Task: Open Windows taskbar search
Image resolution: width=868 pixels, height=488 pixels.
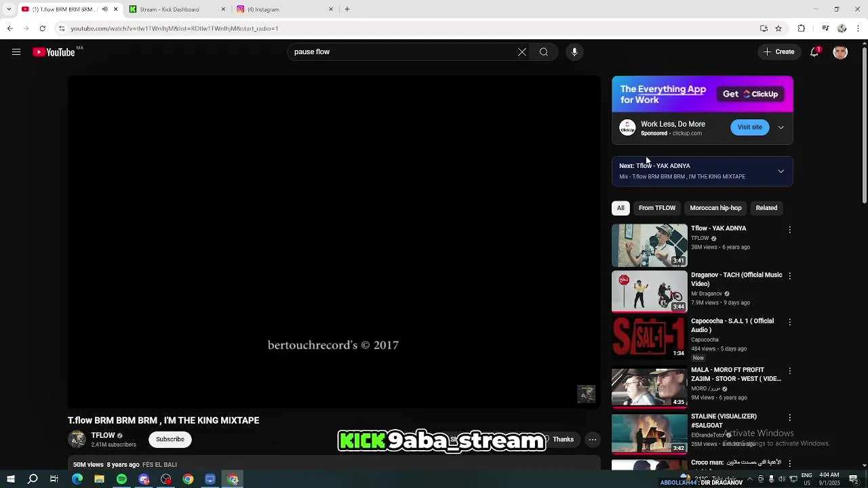Action: pyautogui.click(x=33, y=479)
